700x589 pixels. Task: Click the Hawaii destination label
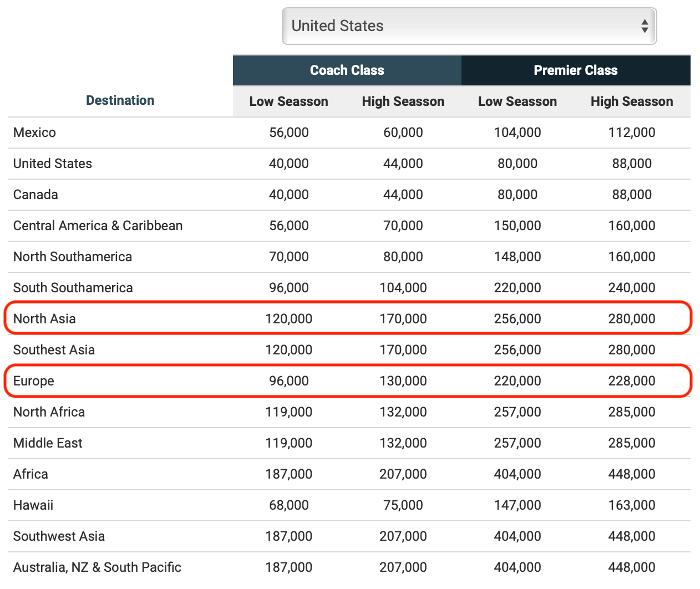[33, 505]
